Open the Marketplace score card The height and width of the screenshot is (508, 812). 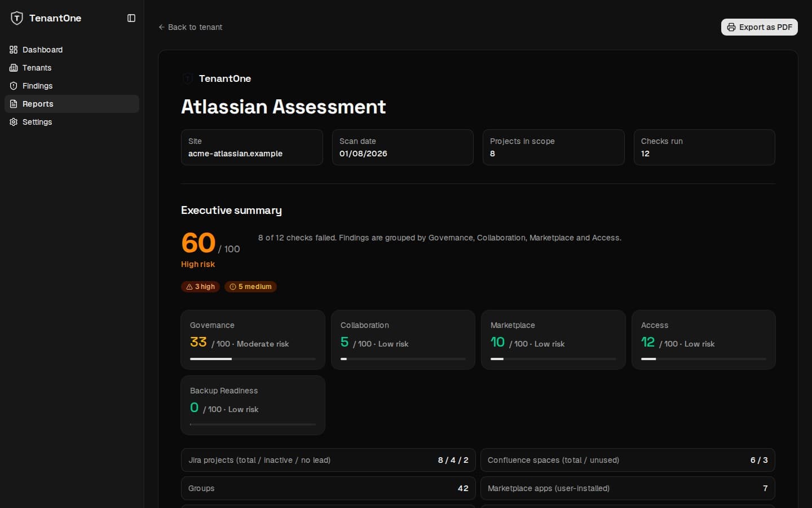tap(553, 340)
